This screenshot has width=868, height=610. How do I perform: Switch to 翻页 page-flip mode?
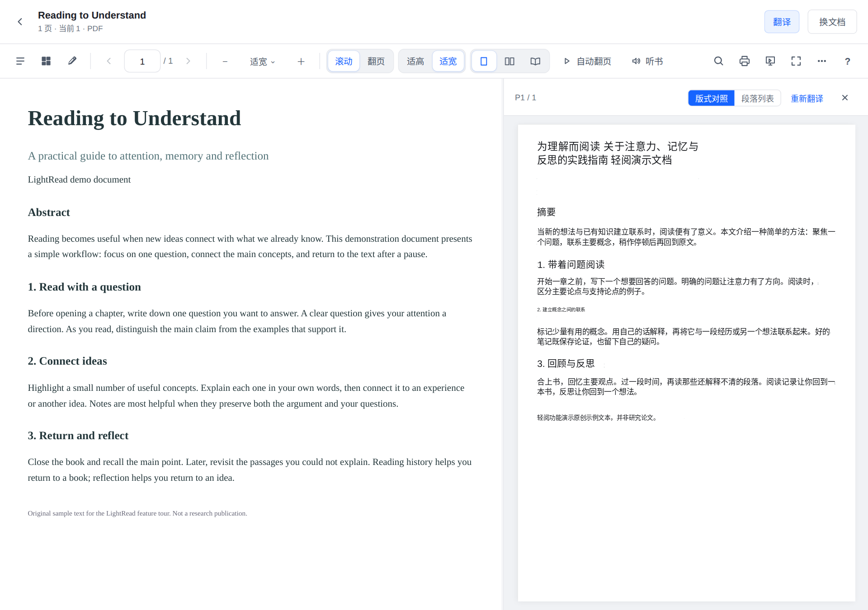376,61
